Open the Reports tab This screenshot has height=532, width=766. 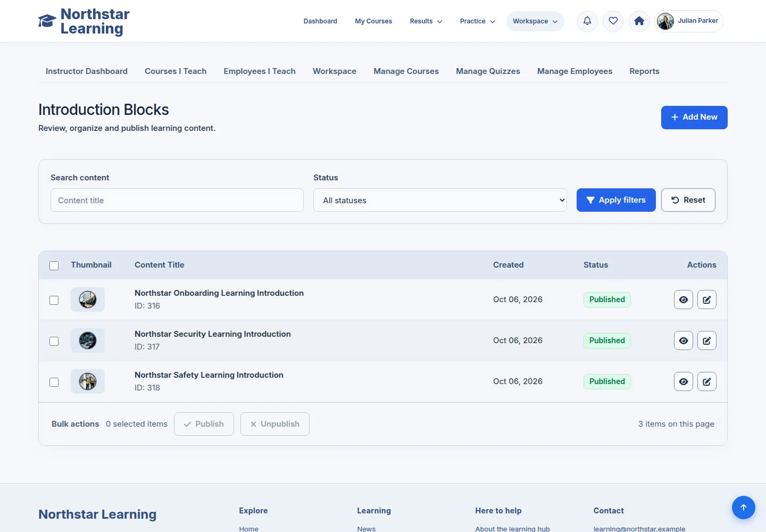[x=644, y=71]
